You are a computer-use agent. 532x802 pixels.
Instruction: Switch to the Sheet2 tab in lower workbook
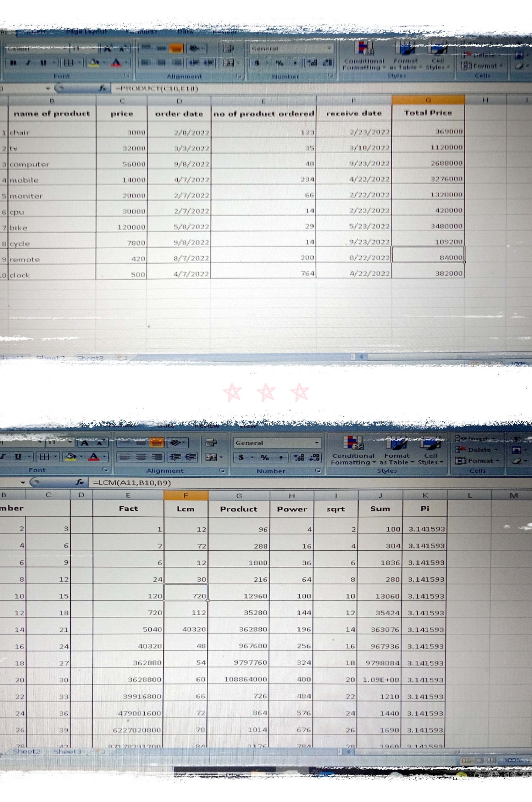click(26, 751)
